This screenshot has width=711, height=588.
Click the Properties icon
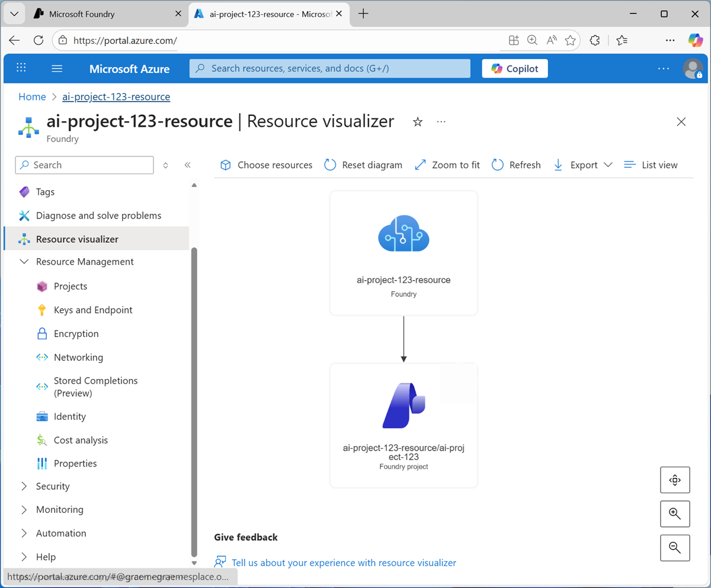coord(41,464)
